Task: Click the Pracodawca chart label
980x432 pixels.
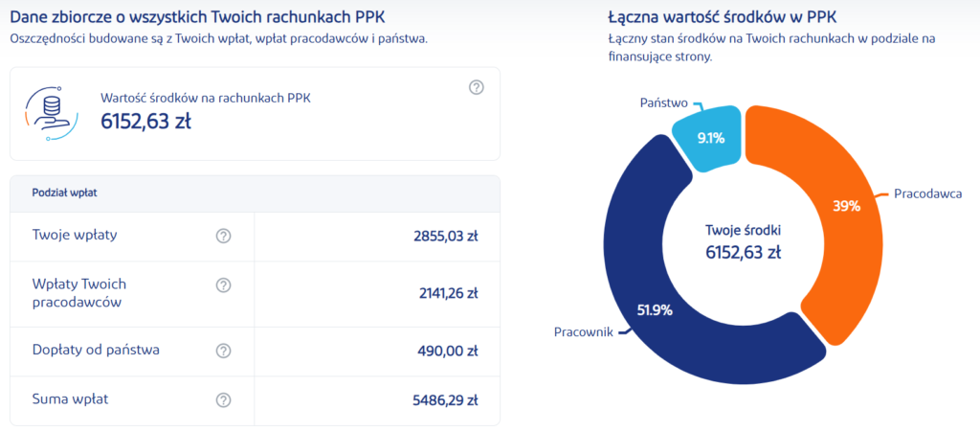Action: pyautogui.click(x=927, y=193)
